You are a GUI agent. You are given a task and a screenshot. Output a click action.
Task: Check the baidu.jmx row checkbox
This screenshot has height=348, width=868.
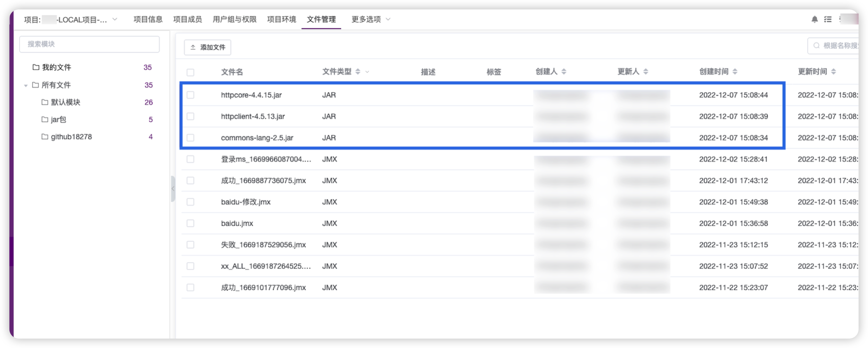pyautogui.click(x=191, y=223)
